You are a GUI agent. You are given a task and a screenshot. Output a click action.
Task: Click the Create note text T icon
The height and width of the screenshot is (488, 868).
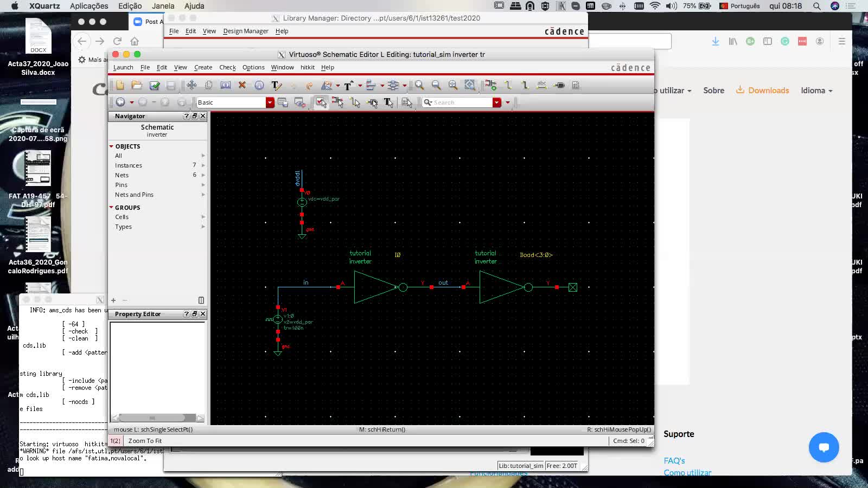(348, 85)
